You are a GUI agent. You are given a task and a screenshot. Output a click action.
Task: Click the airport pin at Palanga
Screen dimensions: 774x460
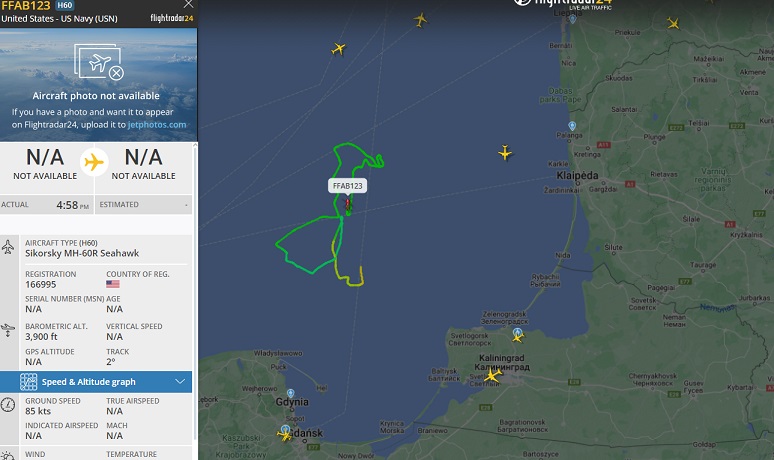572,126
